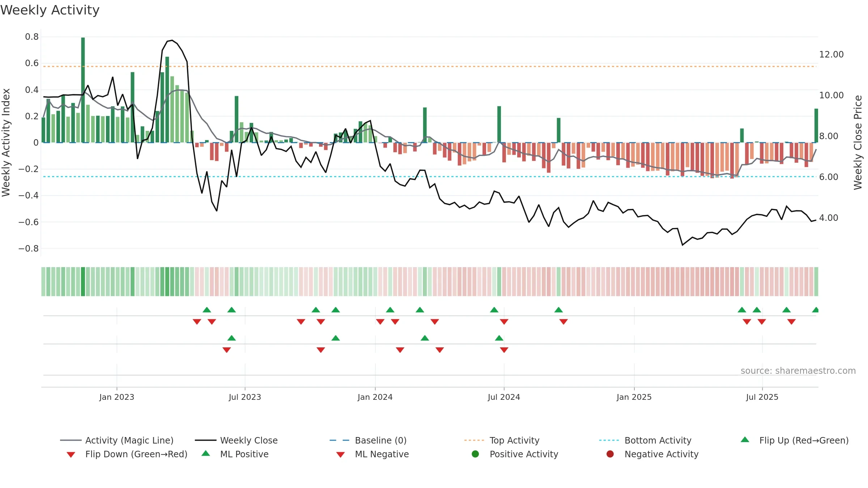Click the Jan 2023 x-axis label
This screenshot has height=488, width=868.
(117, 397)
